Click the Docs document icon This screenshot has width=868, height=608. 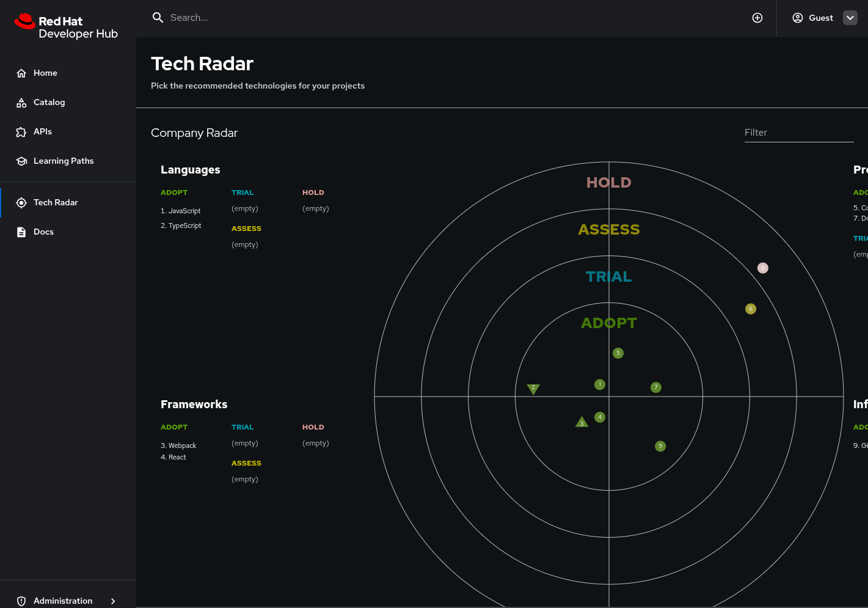pos(21,232)
